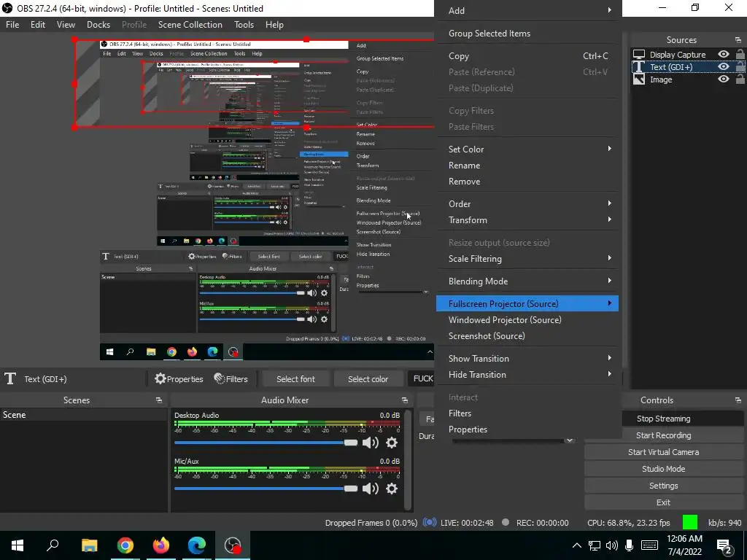This screenshot has height=560, width=747.
Task: Open touch keyboard tray icon
Action: [649, 545]
